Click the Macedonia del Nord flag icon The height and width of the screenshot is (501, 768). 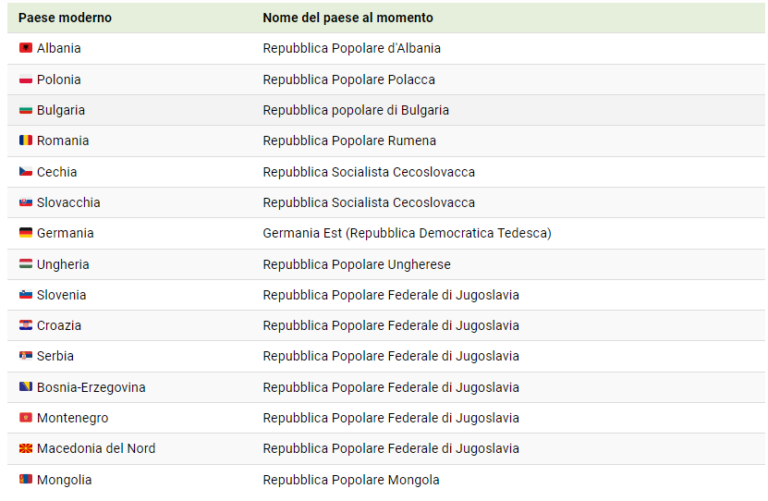(x=25, y=448)
